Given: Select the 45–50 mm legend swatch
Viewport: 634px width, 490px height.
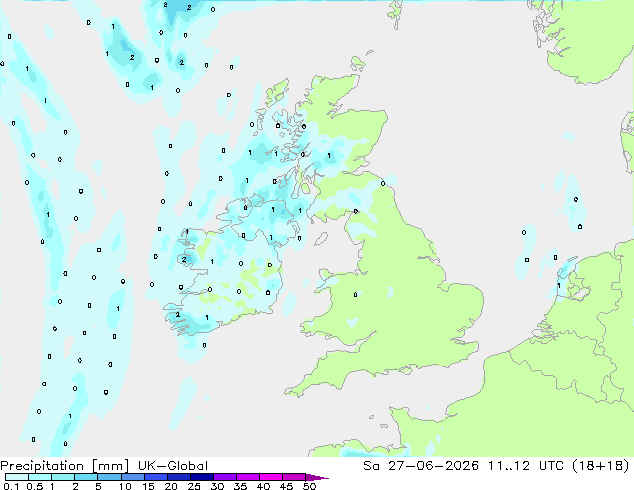Looking at the screenshot, I should pos(294,477).
